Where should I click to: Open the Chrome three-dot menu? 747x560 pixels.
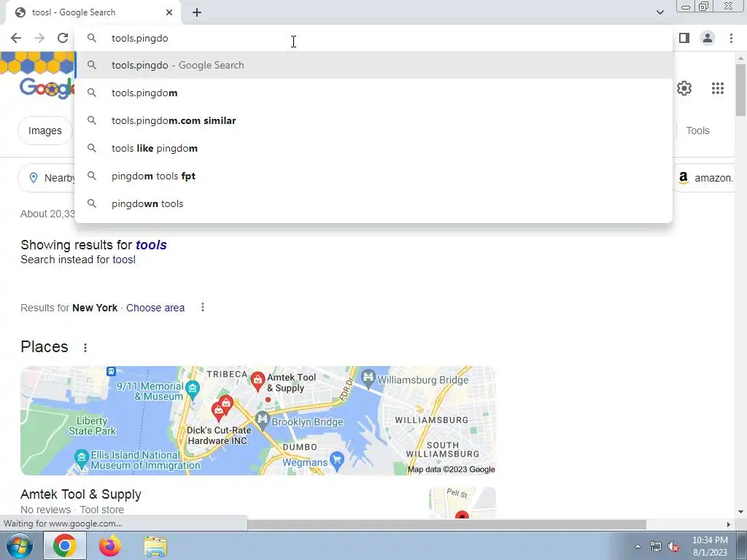pyautogui.click(x=731, y=38)
